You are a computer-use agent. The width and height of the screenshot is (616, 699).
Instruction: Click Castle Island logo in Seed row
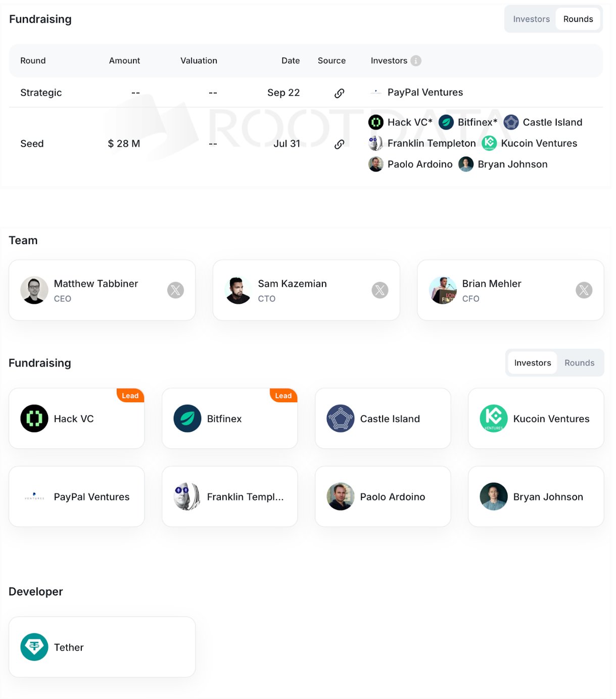click(x=511, y=122)
